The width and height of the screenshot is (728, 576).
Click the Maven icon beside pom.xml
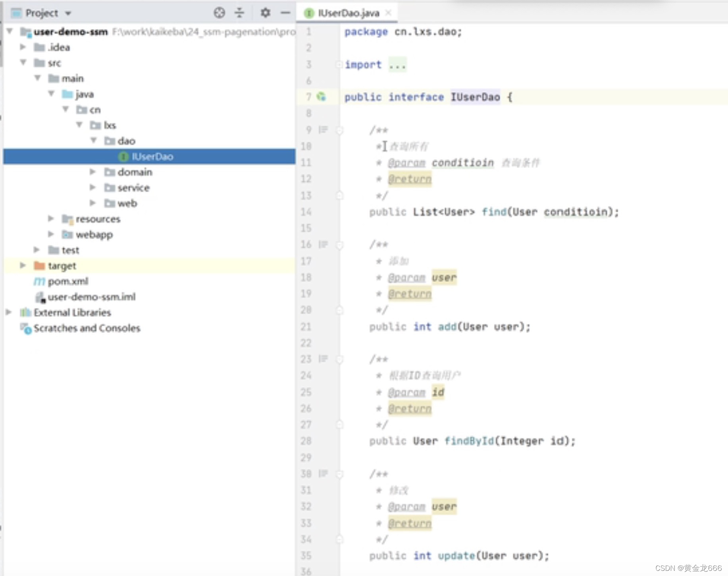coord(39,281)
